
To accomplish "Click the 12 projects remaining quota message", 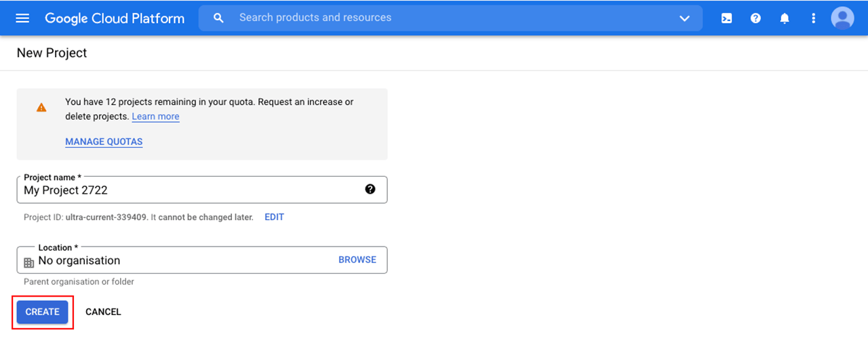I will coord(209,109).
